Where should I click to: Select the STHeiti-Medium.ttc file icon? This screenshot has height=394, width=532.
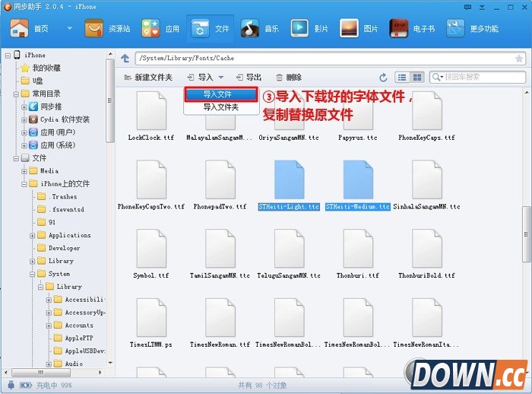[358, 180]
